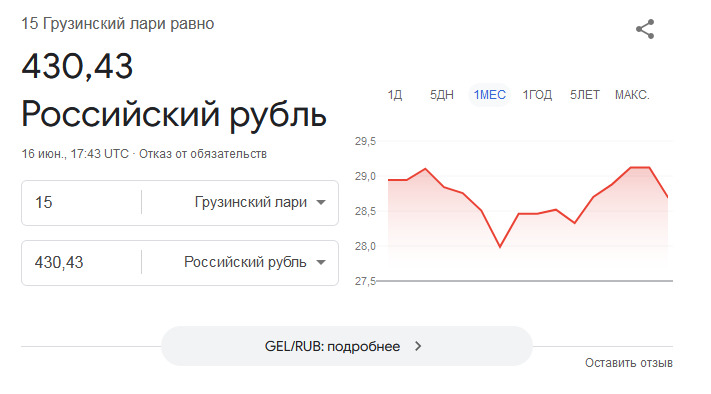711x394 pixels.
Task: Switch the chart to the 5ДН range
Action: (x=442, y=95)
